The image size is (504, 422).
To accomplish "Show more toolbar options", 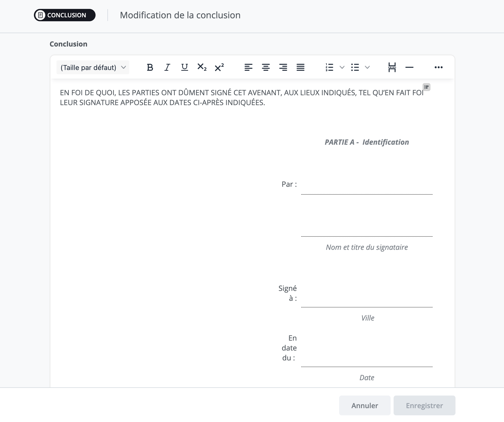I will [x=438, y=67].
